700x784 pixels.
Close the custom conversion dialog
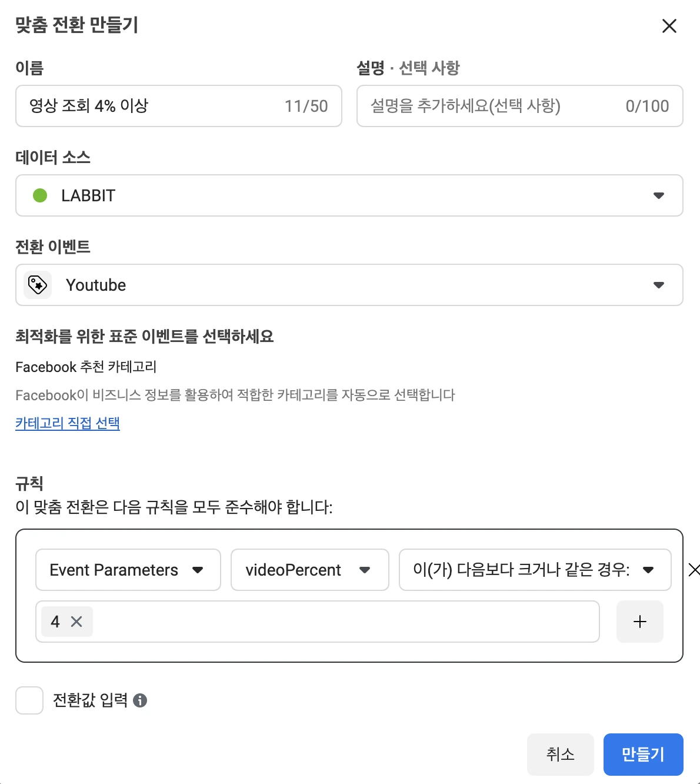point(669,26)
